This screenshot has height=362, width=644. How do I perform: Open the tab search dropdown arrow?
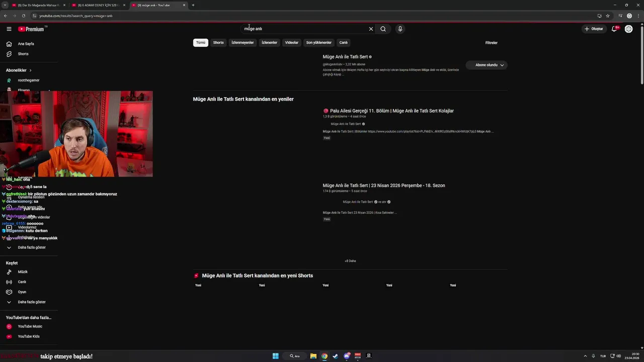(5, 5)
